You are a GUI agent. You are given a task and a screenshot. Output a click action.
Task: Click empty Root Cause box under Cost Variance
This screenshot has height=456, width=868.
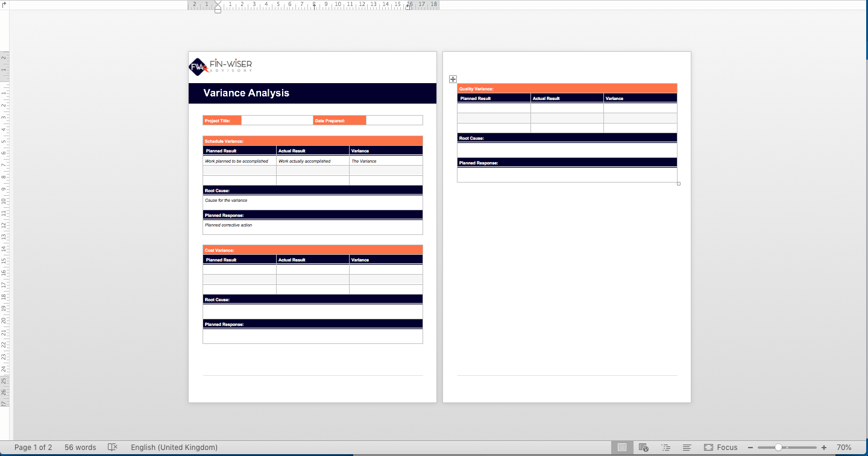(313, 311)
